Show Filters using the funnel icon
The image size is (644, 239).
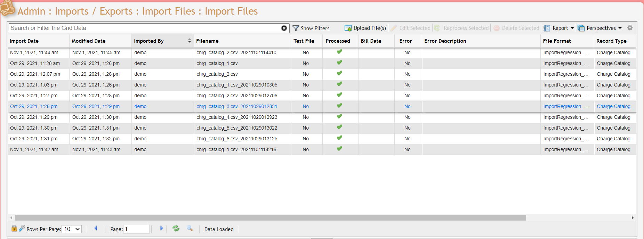tap(296, 28)
